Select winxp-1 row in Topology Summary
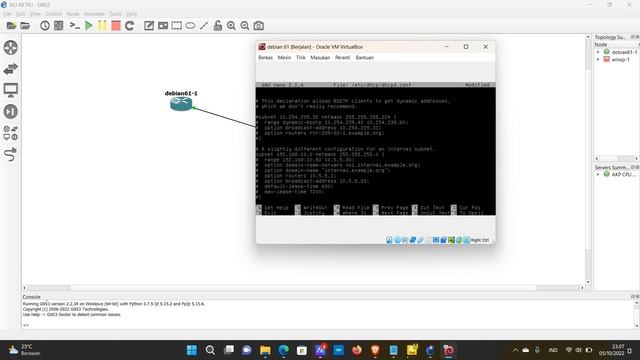Viewport: 640px width, 360px height. 617,60
